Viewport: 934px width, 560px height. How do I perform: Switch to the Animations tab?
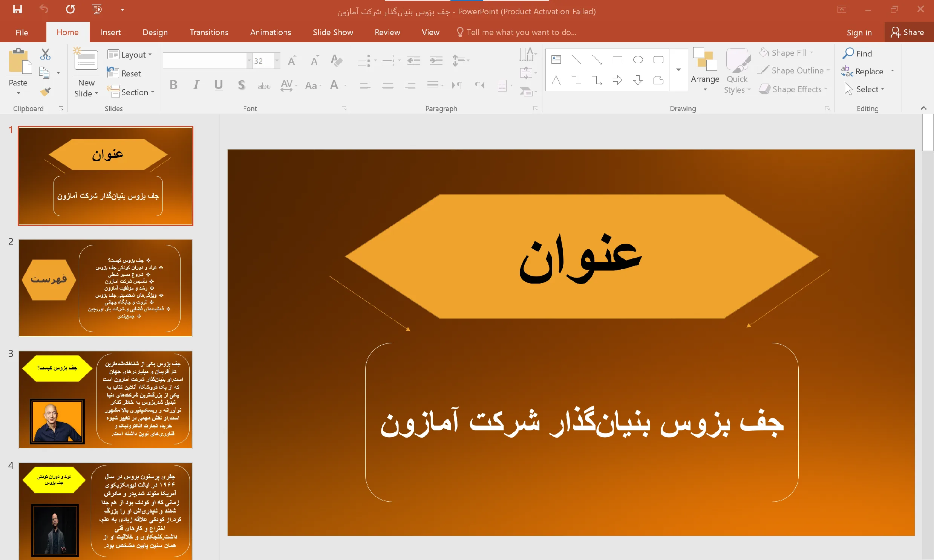point(270,32)
